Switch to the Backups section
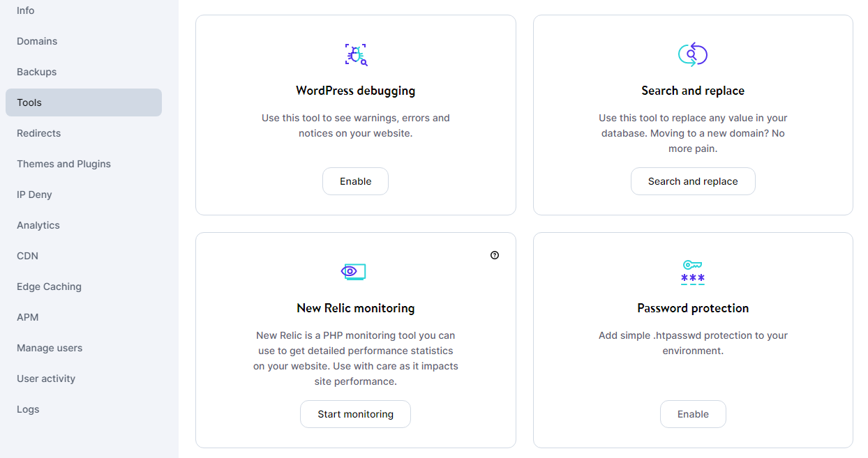868x458 pixels. (36, 72)
